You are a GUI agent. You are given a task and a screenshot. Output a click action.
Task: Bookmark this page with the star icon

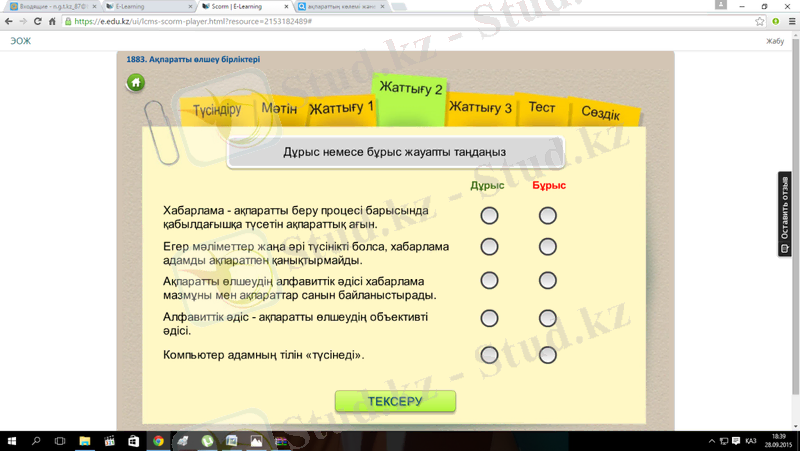tap(760, 21)
